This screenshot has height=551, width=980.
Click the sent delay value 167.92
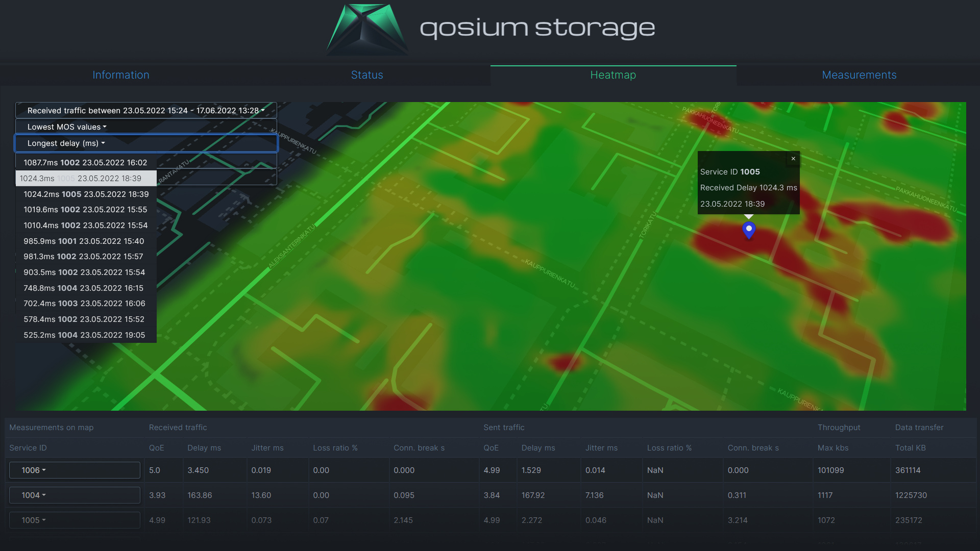(x=533, y=495)
